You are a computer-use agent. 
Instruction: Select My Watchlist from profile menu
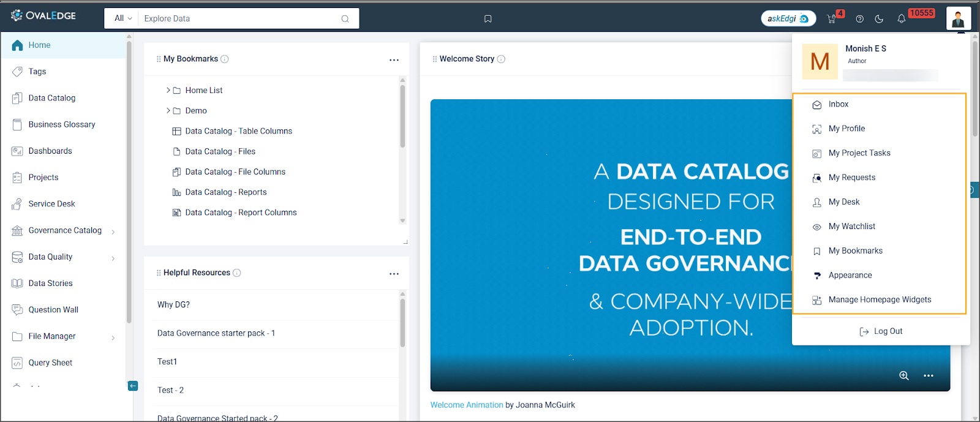pyautogui.click(x=851, y=227)
